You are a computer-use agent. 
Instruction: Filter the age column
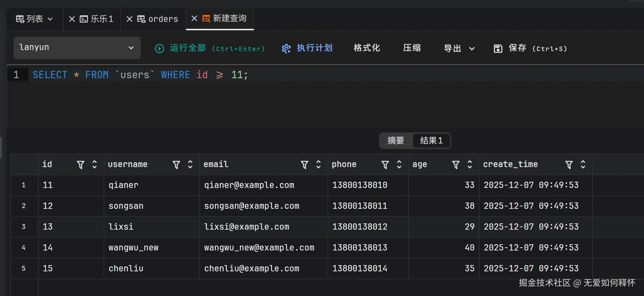456,165
